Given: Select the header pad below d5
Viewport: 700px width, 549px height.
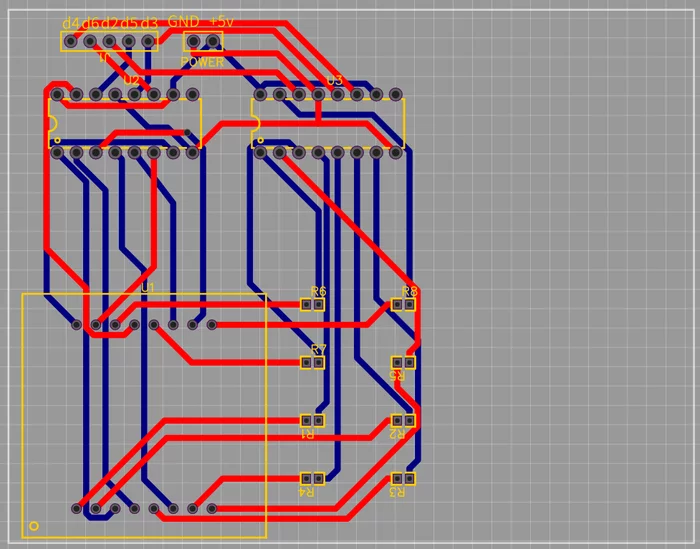Looking at the screenshot, I should coord(129,41).
